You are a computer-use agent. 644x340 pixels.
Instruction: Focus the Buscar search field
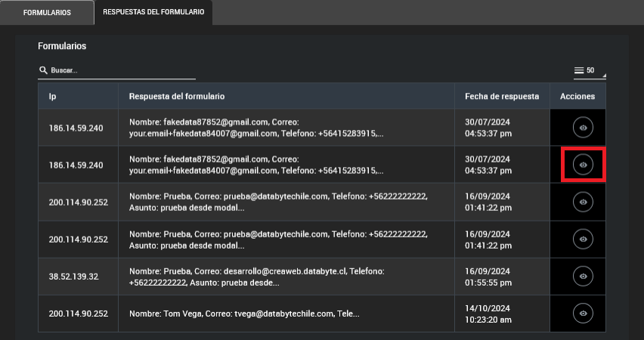[x=121, y=70]
